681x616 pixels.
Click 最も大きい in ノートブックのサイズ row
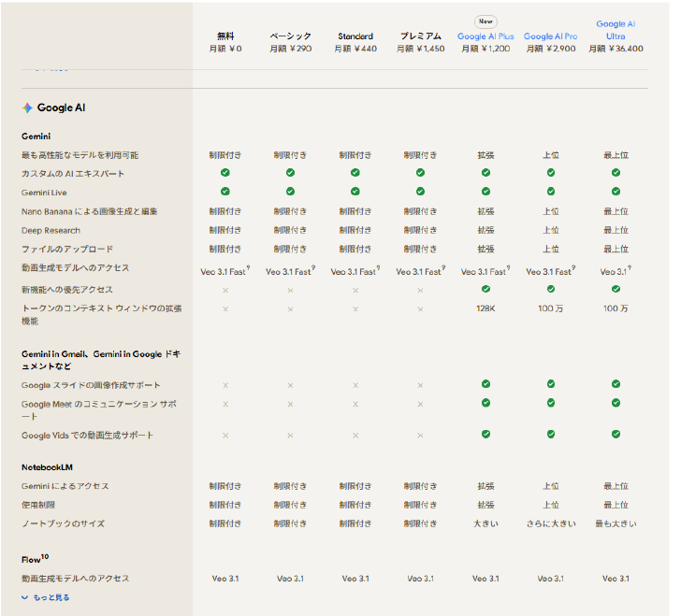616,524
